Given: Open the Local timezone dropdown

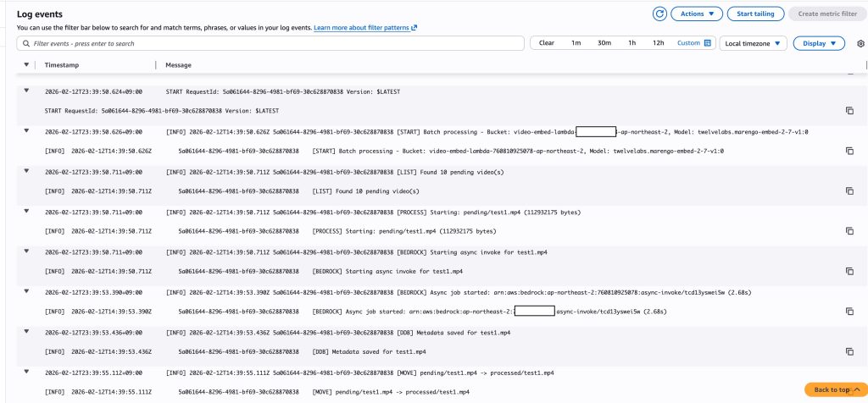Looking at the screenshot, I should coord(753,43).
